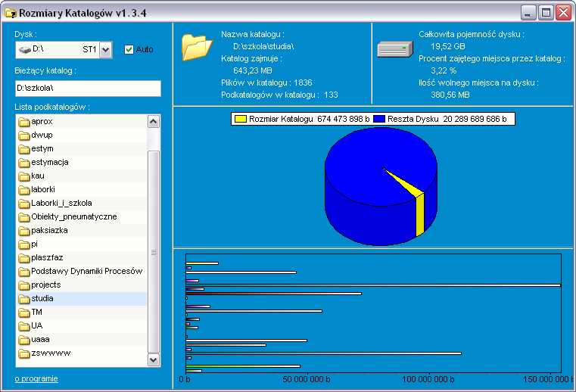
Task: Select the studia subfolder
Action: pos(42,299)
